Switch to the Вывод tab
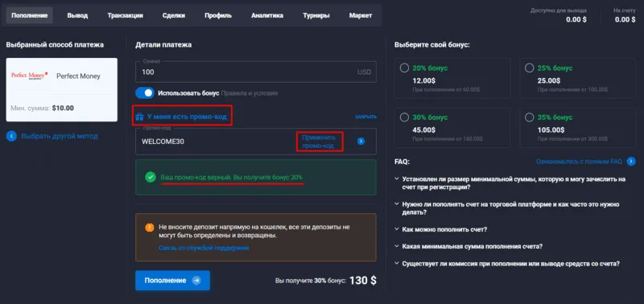Screen dimensions: 644x304 pyautogui.click(x=77, y=15)
